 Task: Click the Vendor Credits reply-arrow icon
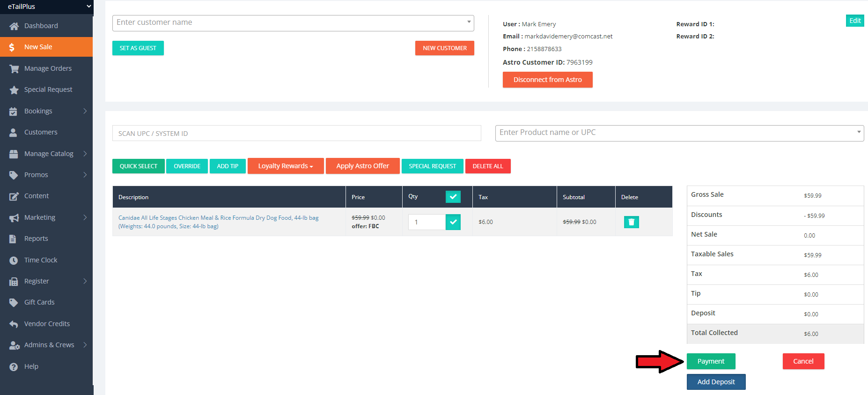click(14, 324)
